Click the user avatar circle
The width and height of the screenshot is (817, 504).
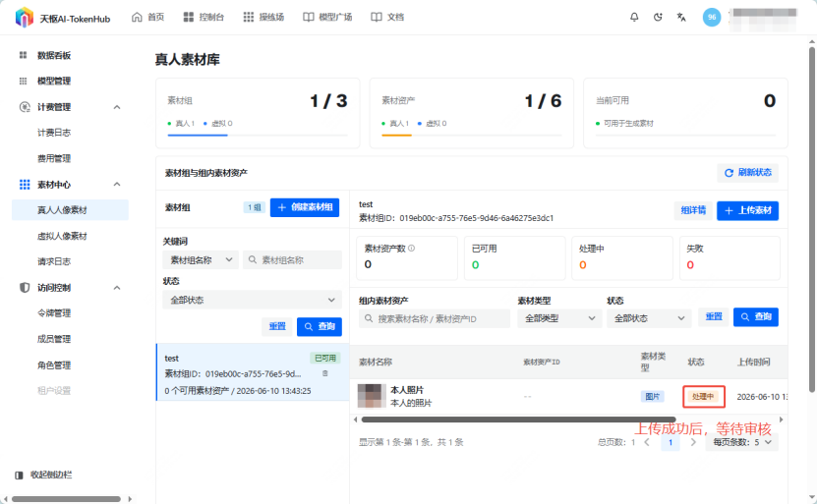pos(712,17)
